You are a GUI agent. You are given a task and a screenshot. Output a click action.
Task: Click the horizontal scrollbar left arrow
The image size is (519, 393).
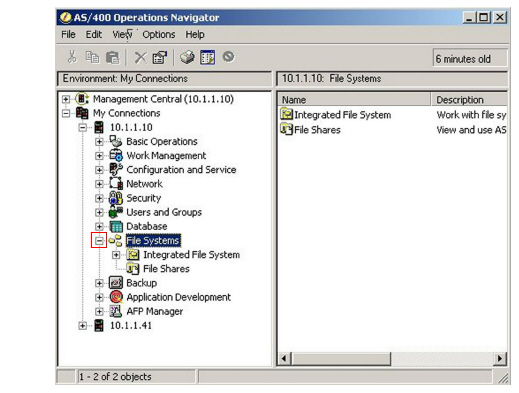(x=284, y=359)
